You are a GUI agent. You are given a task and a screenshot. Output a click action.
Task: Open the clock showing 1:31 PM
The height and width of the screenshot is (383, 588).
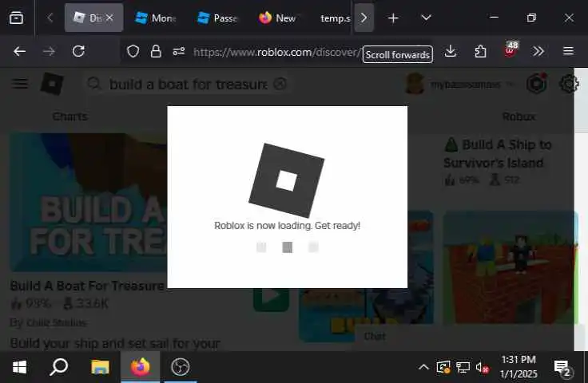tap(518, 367)
